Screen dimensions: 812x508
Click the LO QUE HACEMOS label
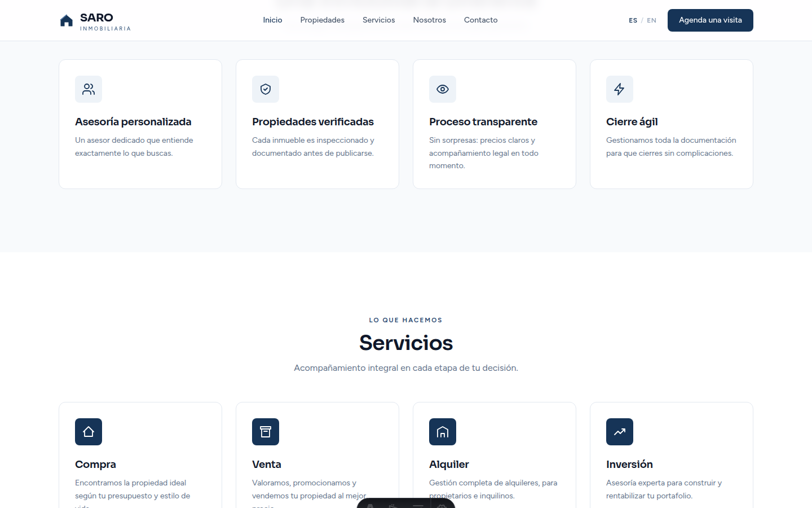click(406, 320)
